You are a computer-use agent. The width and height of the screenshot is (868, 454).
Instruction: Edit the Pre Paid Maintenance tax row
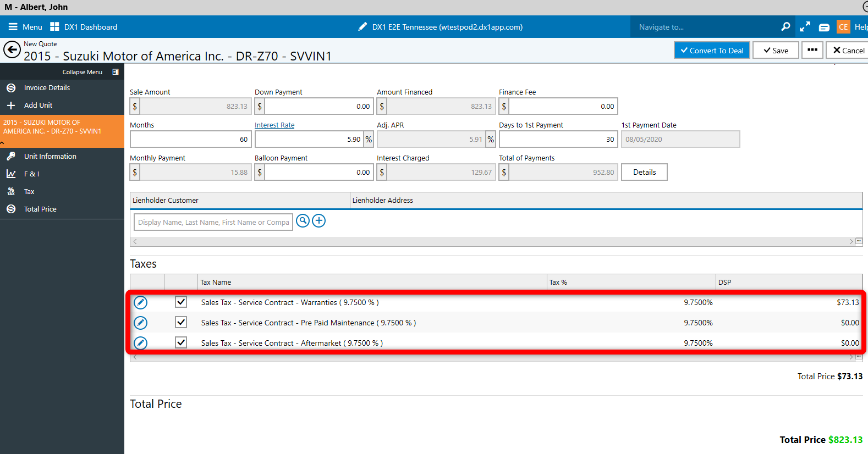pyautogui.click(x=141, y=323)
